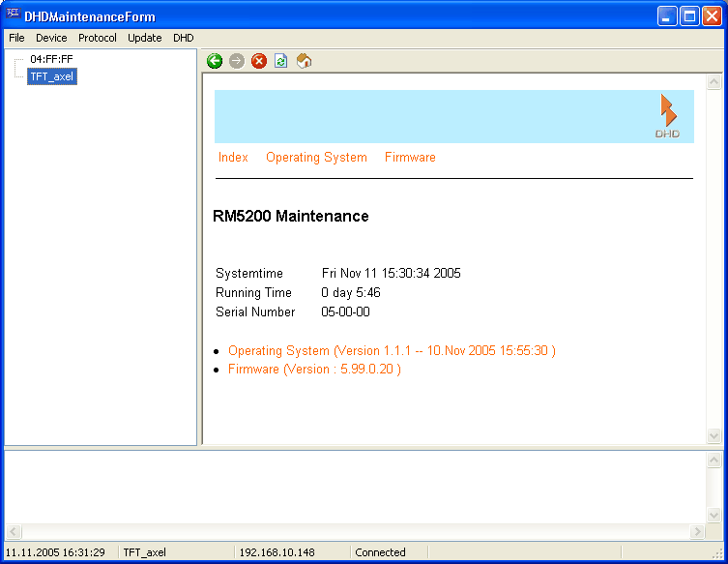The height and width of the screenshot is (564, 728).
Task: Open the Device menu
Action: coord(51,38)
